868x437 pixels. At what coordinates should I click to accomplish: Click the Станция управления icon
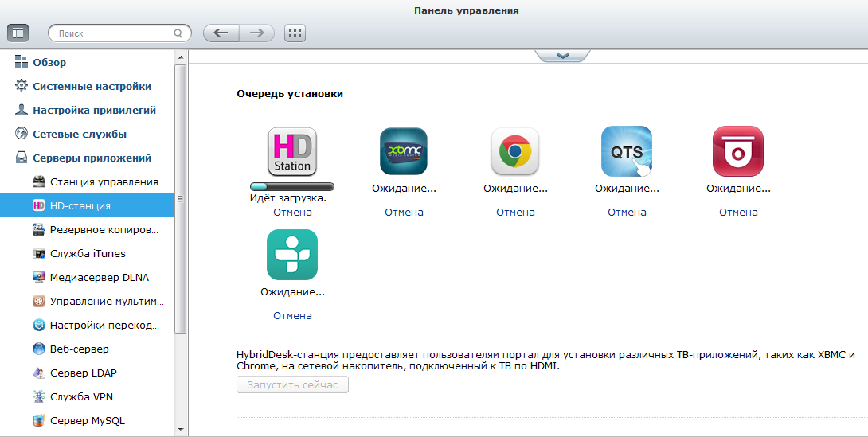click(39, 181)
